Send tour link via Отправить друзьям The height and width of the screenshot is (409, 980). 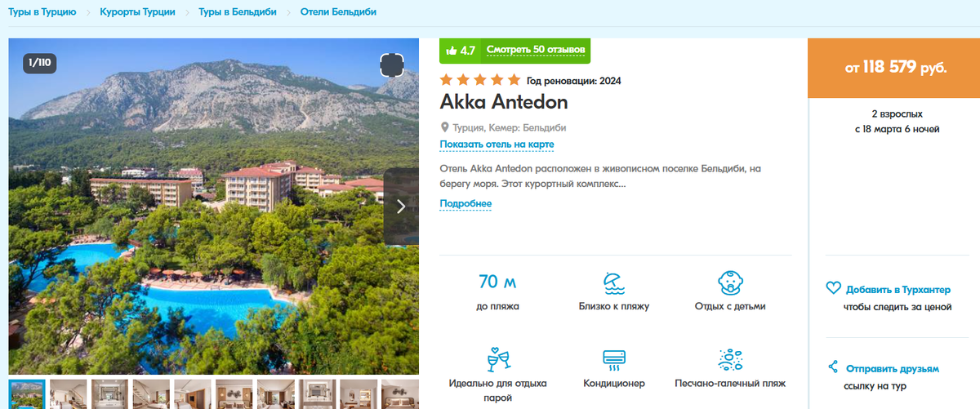pyautogui.click(x=893, y=368)
